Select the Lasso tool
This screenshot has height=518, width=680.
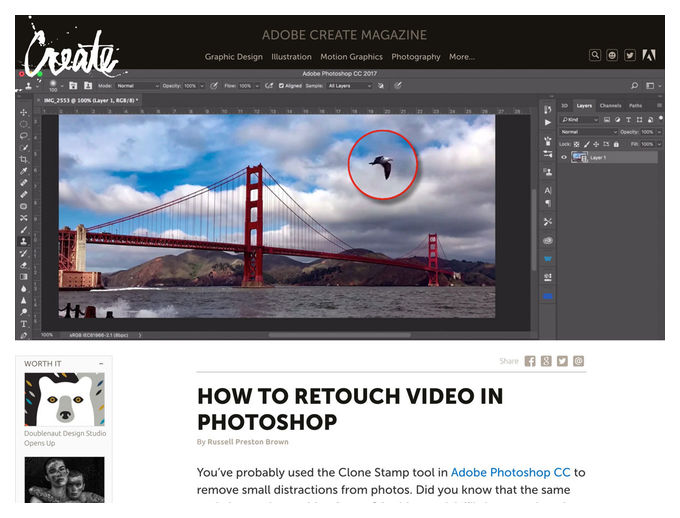coord(23,136)
